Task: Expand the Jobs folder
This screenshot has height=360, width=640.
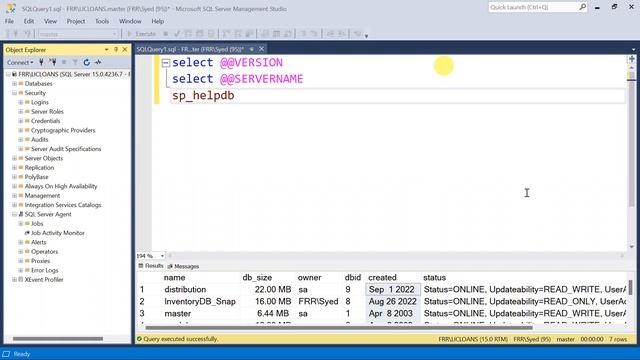Action: [20, 224]
